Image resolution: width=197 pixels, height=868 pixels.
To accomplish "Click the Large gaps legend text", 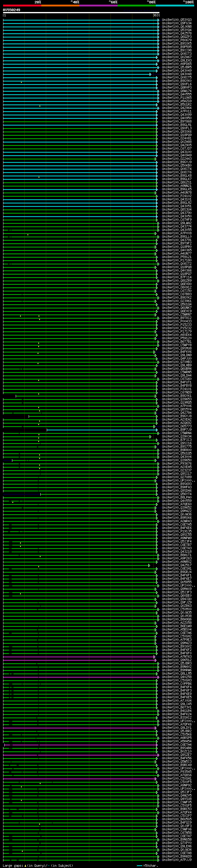I will 13,866.
